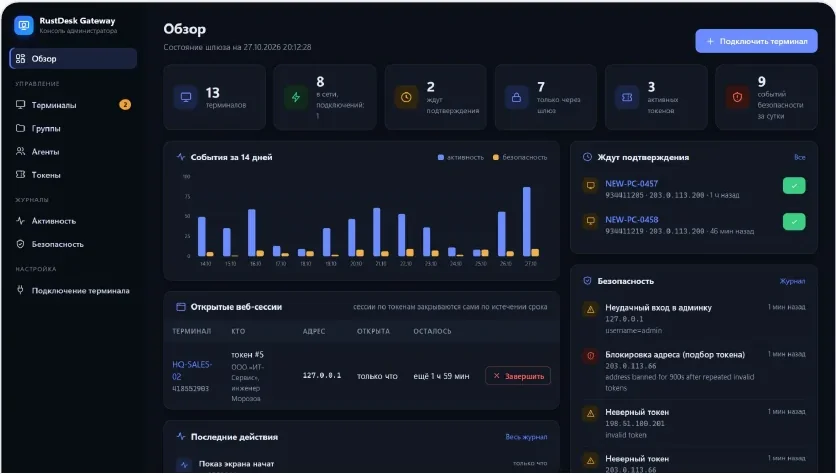Image resolution: width=836 pixels, height=474 pixels.
Task: Open the Все link in Ждут подтверждения
Action: [800, 157]
